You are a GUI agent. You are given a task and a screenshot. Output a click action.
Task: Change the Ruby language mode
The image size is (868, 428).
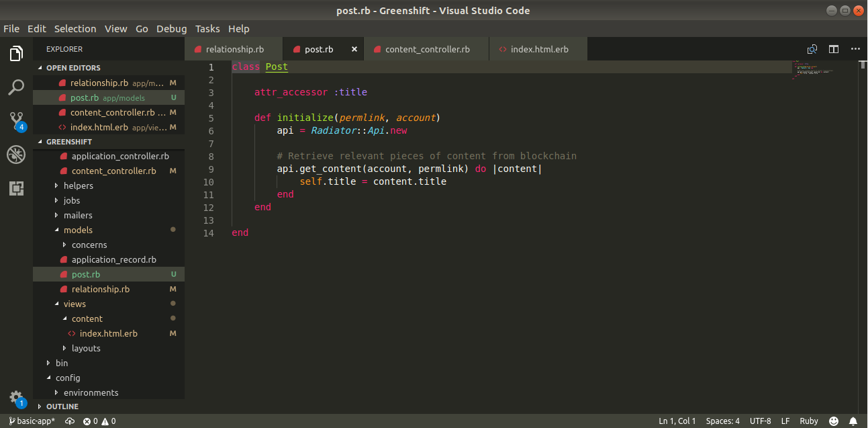tap(809, 421)
